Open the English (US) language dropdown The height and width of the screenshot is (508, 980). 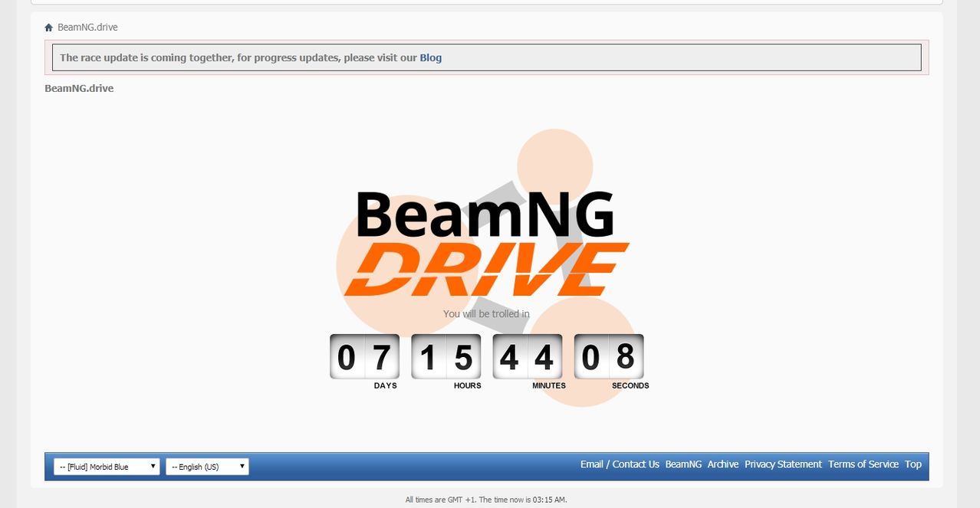pyautogui.click(x=207, y=467)
